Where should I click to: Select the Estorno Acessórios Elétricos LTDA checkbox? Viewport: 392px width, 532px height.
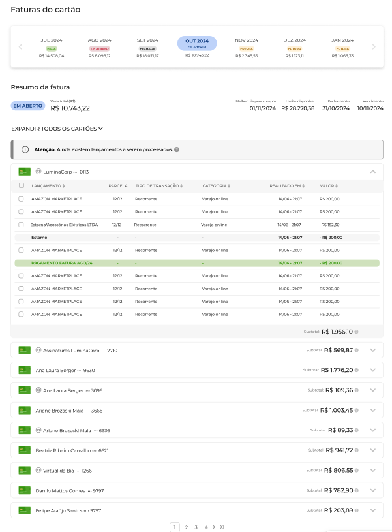[22, 225]
